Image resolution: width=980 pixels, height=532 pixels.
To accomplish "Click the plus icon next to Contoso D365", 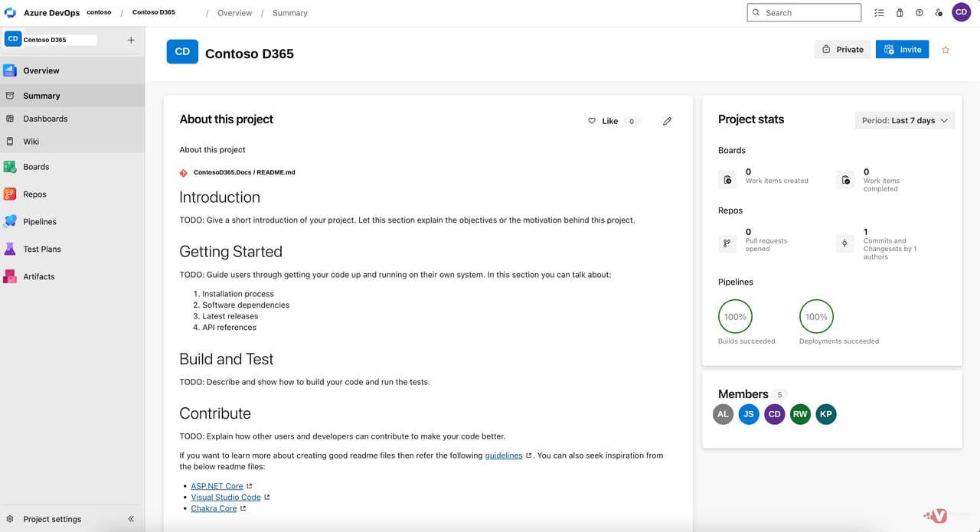I will (x=131, y=40).
